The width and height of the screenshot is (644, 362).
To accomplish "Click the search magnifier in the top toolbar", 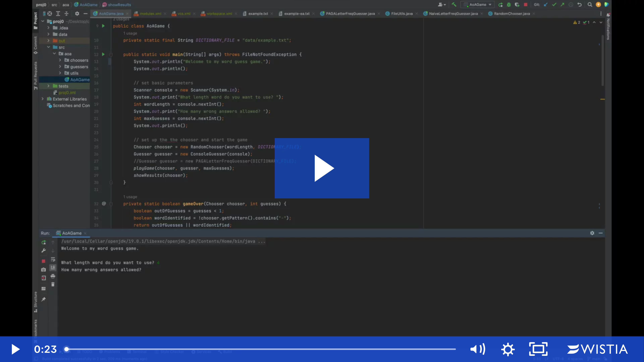I will click(590, 5).
